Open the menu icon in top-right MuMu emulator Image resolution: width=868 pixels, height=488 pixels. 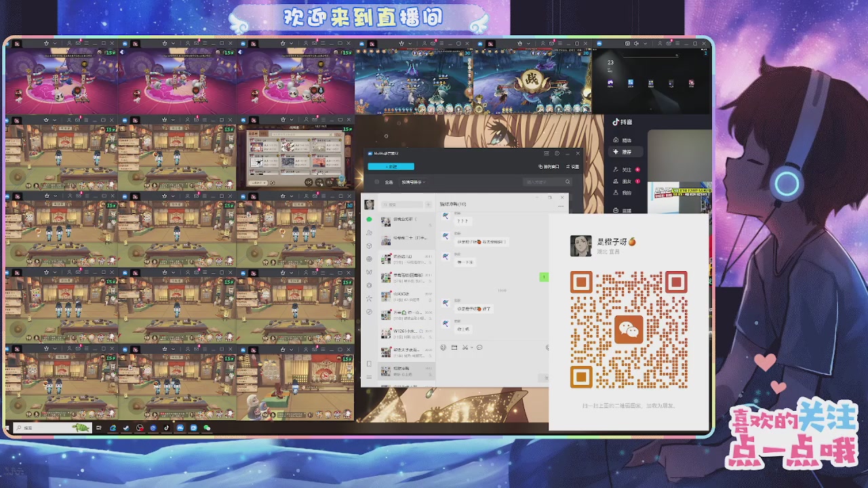(677, 43)
